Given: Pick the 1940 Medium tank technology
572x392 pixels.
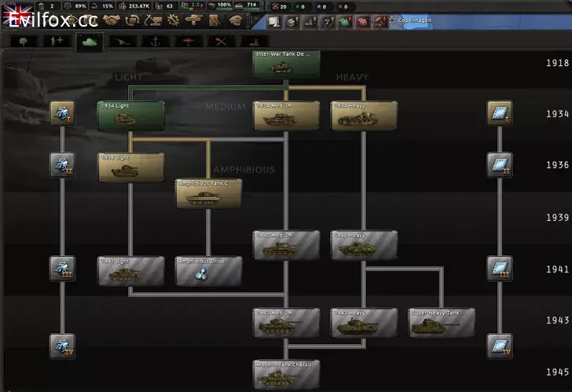Looking at the screenshot, I should point(286,245).
